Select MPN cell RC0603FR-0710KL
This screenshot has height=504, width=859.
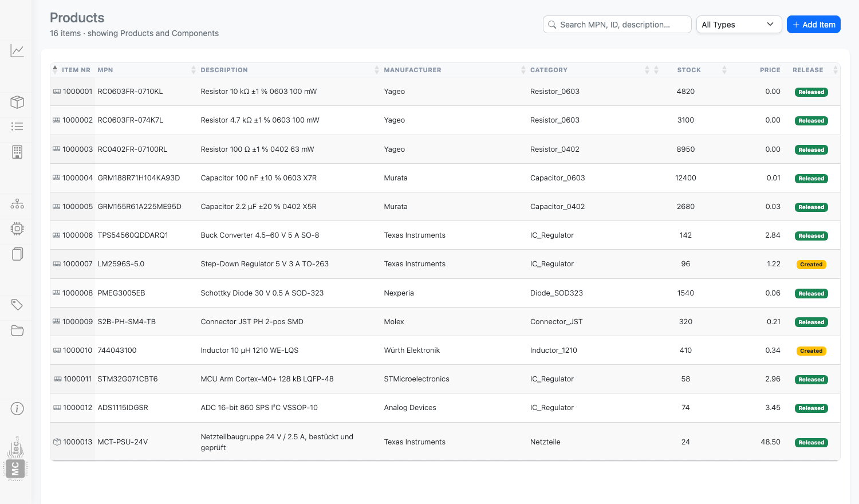tap(131, 92)
